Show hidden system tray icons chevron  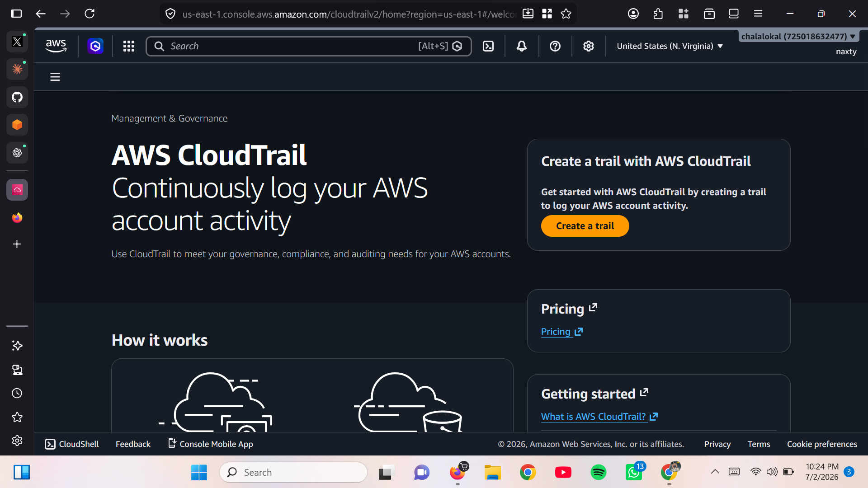pos(715,472)
